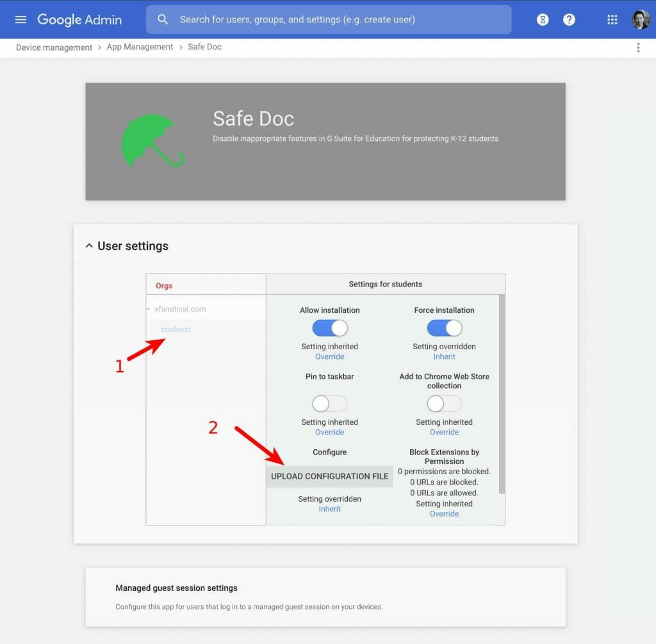Screen dimensions: 656x644
Task: Open the hourglass tasks icon
Action: click(543, 20)
